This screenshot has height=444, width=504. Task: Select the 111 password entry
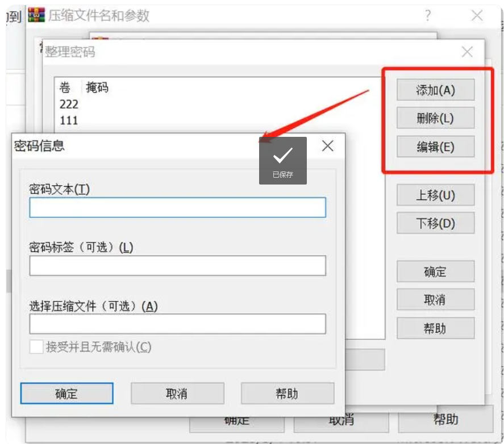tap(69, 120)
